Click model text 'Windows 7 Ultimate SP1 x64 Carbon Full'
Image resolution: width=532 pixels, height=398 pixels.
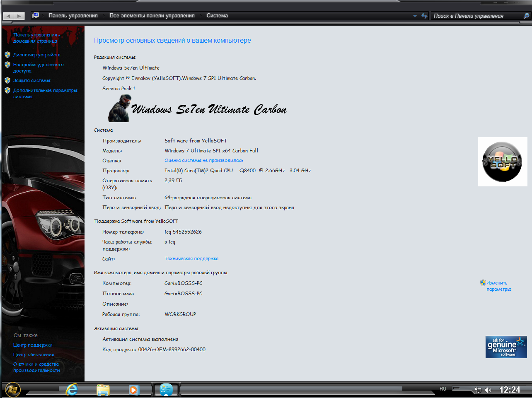(x=211, y=151)
